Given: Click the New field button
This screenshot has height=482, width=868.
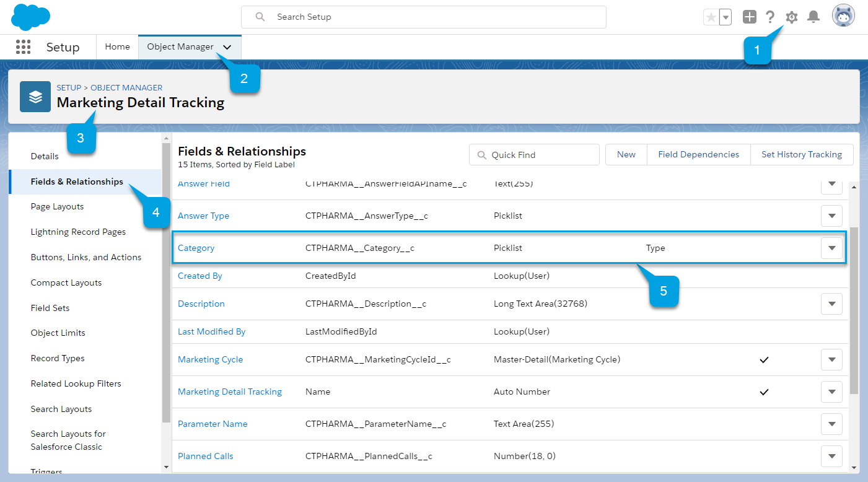Looking at the screenshot, I should 626,155.
